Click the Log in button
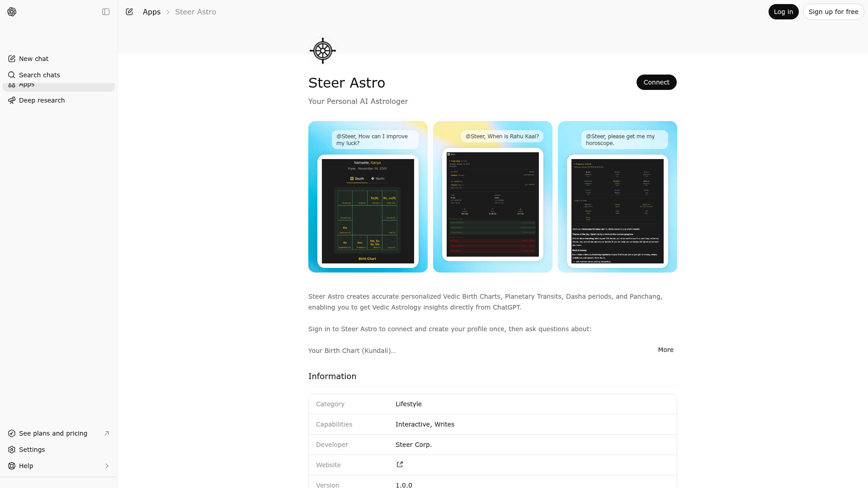868x488 pixels. pos(783,12)
